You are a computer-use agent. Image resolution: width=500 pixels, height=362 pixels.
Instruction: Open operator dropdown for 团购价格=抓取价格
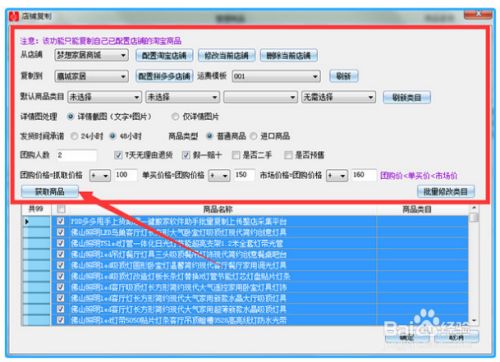(100, 175)
